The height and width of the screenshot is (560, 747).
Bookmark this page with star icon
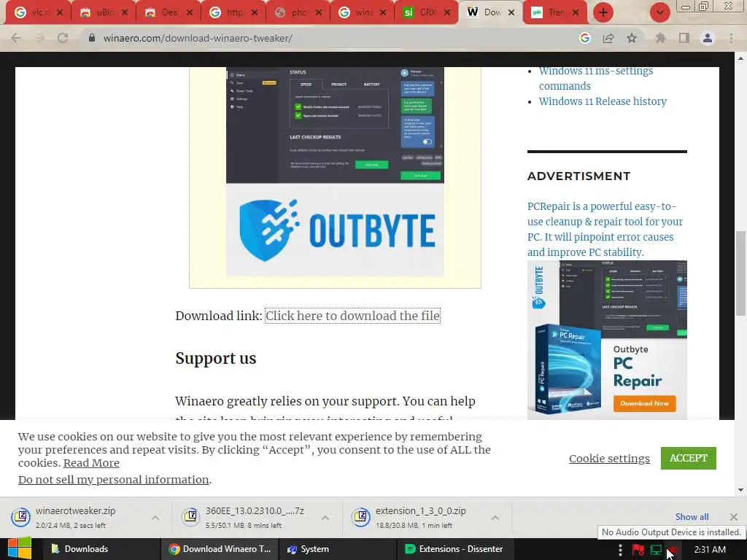[632, 38]
